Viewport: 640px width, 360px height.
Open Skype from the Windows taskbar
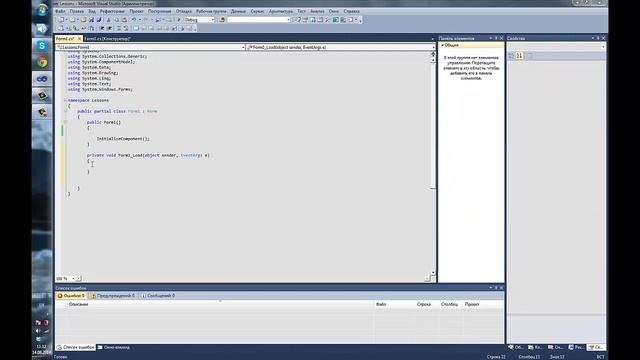pos(42,45)
